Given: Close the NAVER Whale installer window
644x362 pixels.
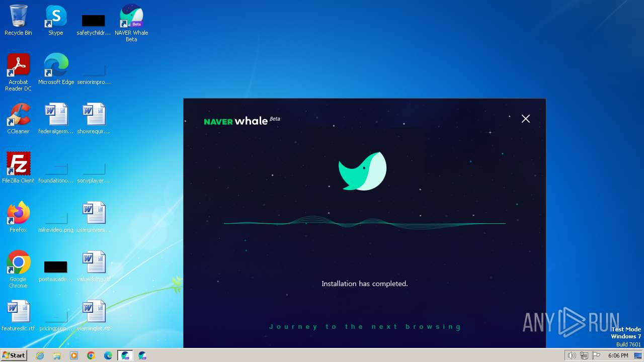Looking at the screenshot, I should click(x=526, y=119).
